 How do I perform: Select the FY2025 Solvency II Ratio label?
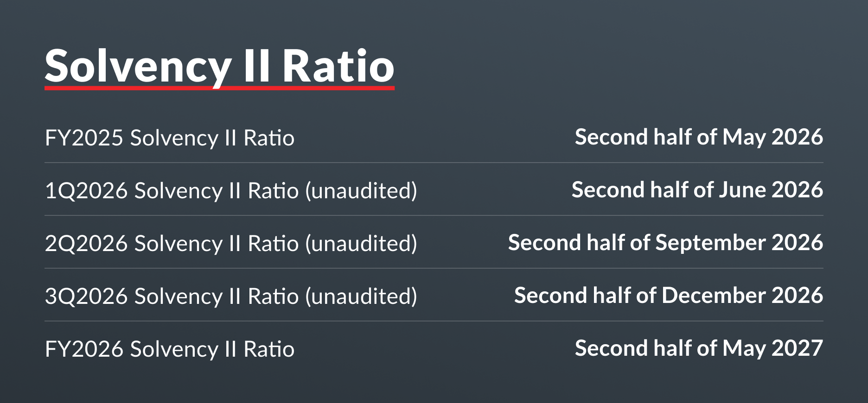(x=170, y=138)
